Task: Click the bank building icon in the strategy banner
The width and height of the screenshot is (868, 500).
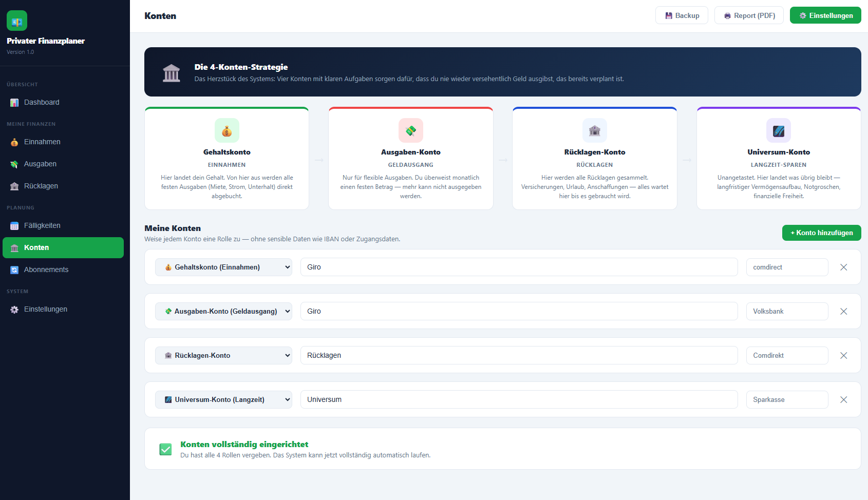Action: 172,73
